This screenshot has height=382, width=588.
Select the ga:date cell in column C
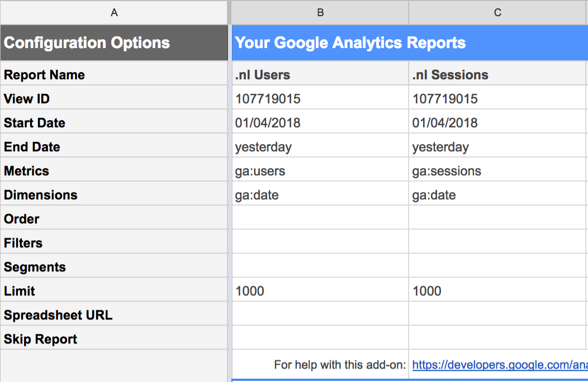click(x=497, y=194)
